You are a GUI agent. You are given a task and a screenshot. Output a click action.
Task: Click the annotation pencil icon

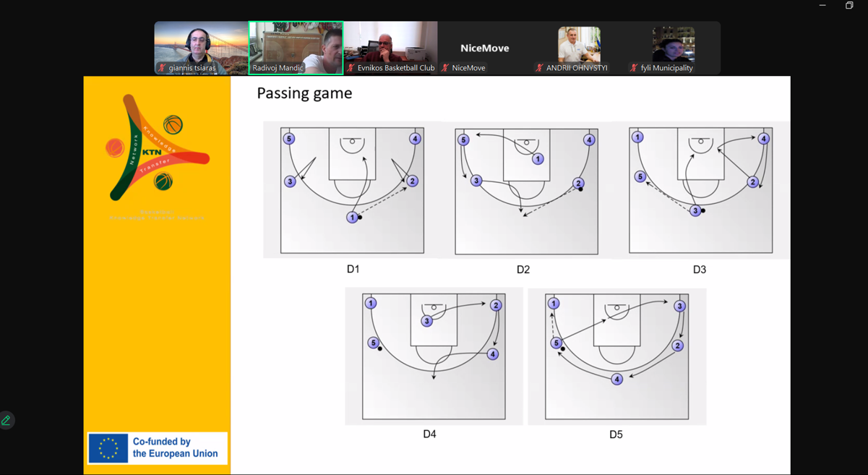tap(6, 420)
